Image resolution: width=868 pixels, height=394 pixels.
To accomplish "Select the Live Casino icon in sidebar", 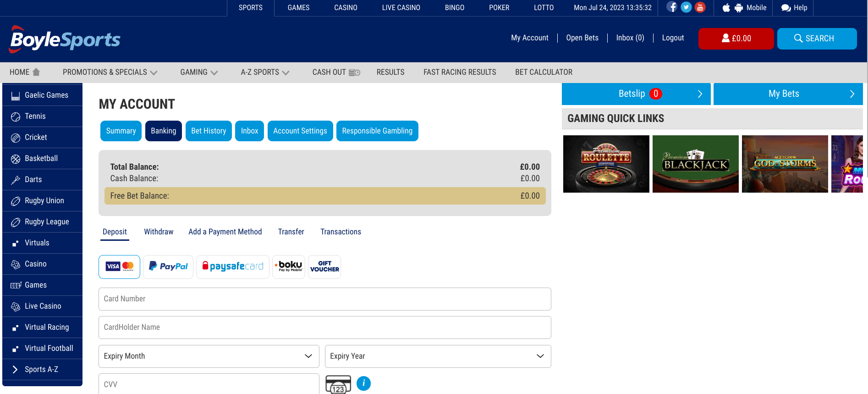I will [x=16, y=306].
